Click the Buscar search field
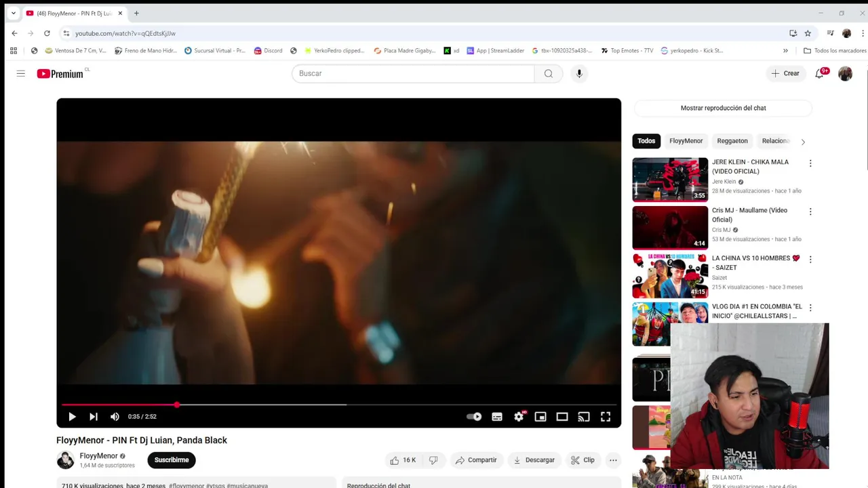The image size is (868, 488). (x=413, y=73)
